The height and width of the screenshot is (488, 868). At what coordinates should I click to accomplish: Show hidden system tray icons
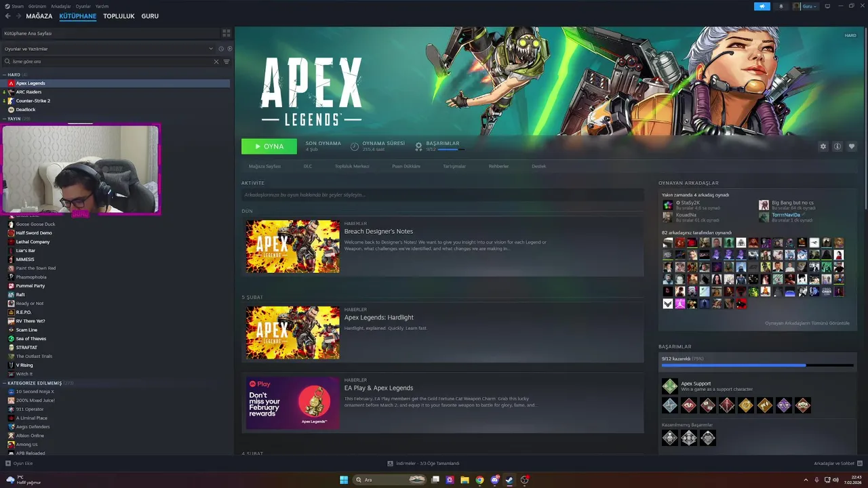[806, 480]
